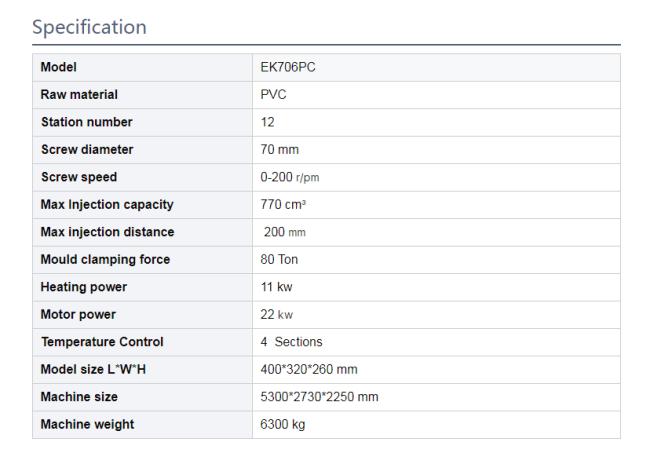Screen dimensions: 650x453
Task: Click the Specification heading
Action: [89, 28]
